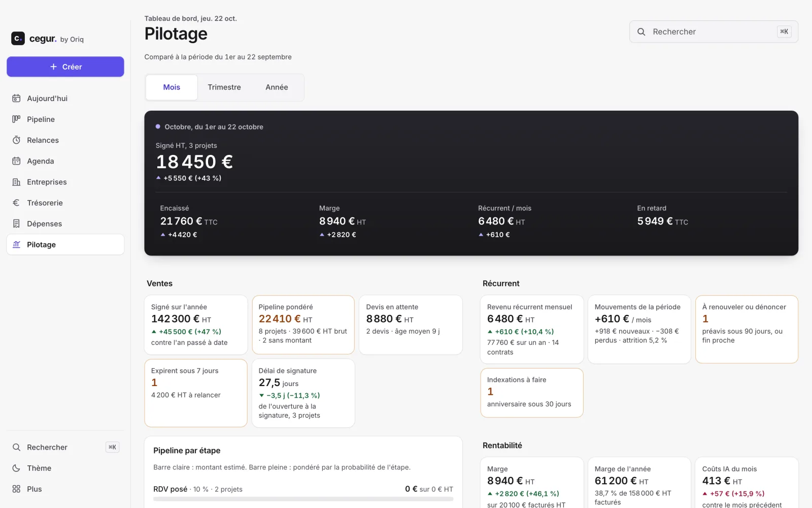
Task: Click the 18 450 € signed amount
Action: (194, 162)
